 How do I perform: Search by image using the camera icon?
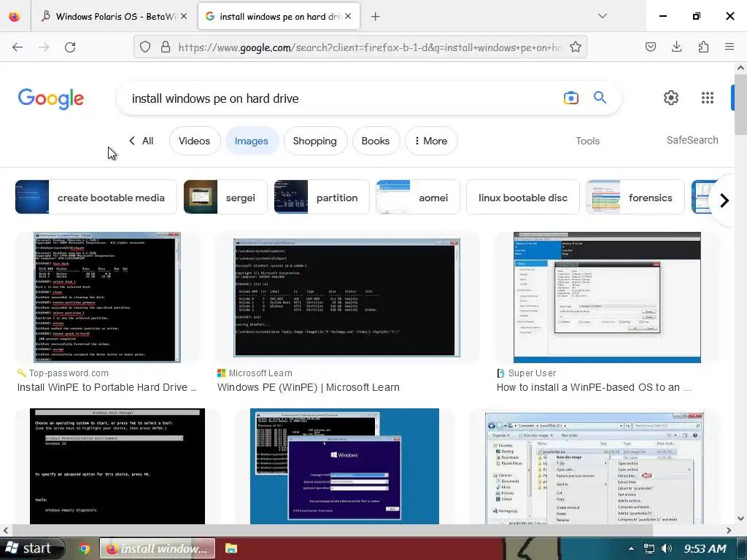[570, 98]
